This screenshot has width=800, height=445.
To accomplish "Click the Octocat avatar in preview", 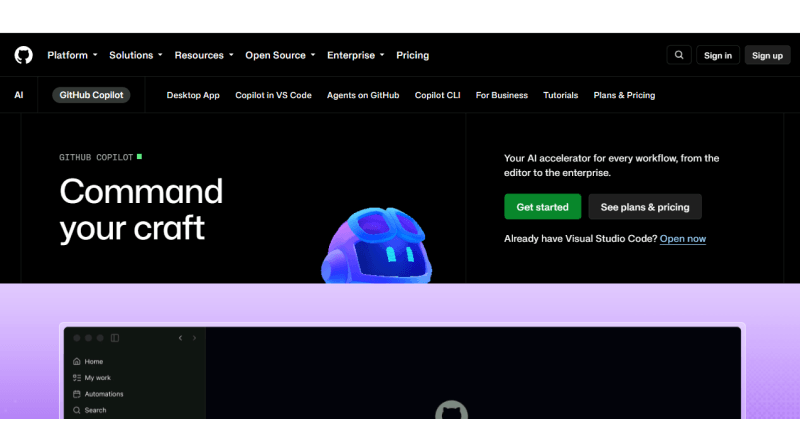I will pos(452,409).
